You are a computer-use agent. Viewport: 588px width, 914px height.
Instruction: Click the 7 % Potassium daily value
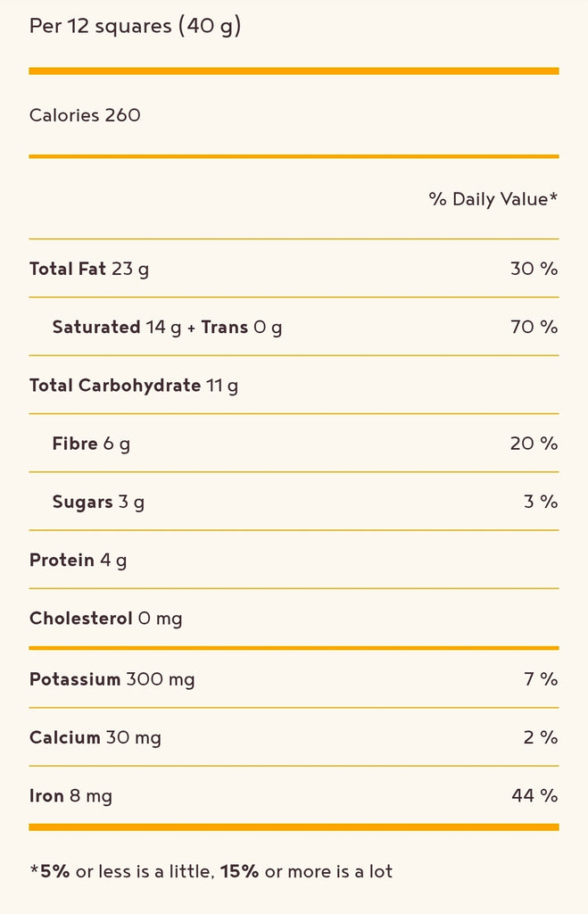(x=541, y=679)
